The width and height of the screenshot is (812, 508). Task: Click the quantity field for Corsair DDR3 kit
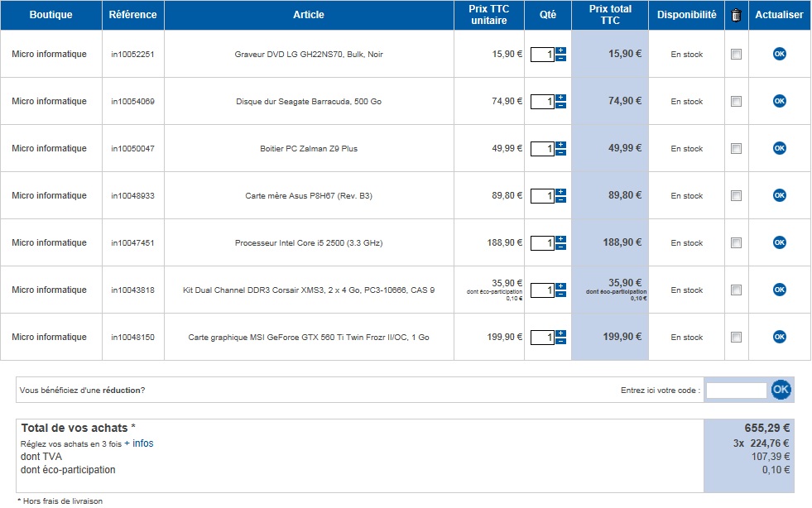[x=542, y=290]
